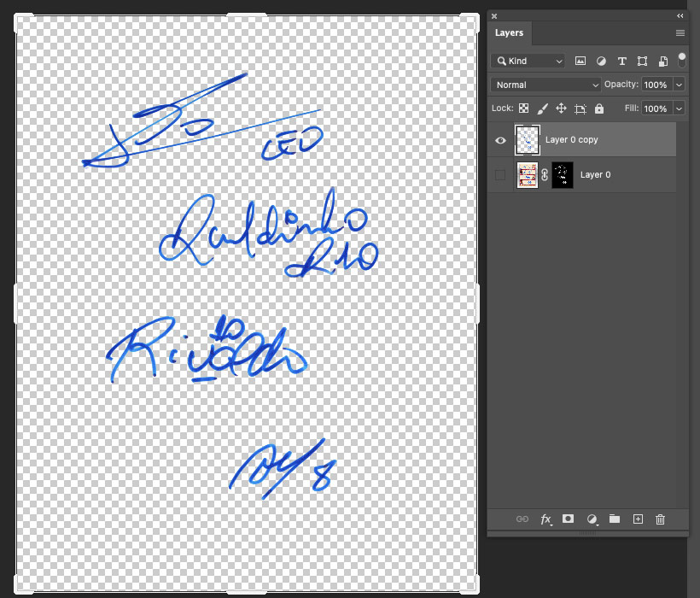Viewport: 700px width, 598px height.
Task: Click the Opacity 100% field
Action: 656,85
